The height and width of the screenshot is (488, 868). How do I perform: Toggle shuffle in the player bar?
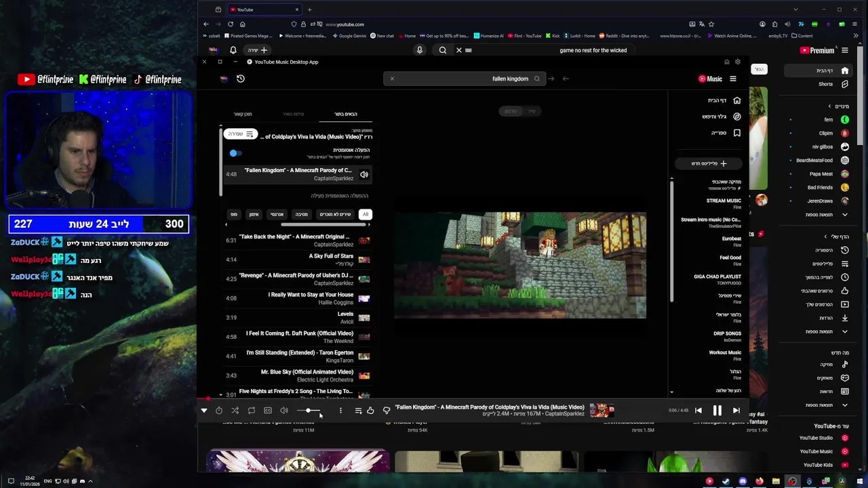point(235,410)
